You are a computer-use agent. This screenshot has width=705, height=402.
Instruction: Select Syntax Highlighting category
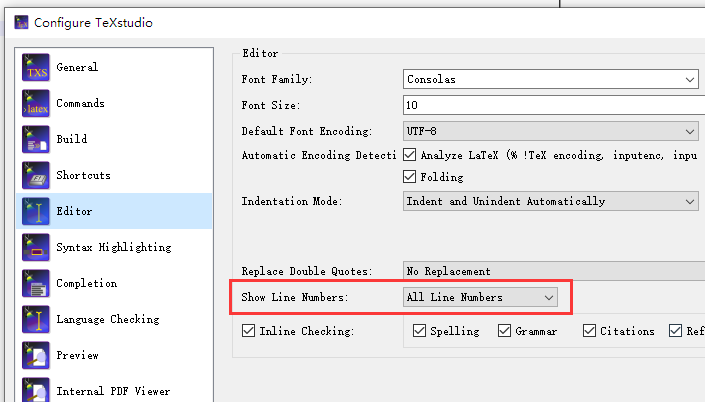coord(114,247)
